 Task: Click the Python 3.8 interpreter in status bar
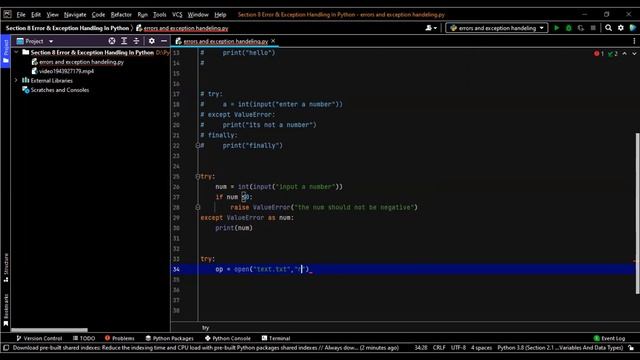pos(560,348)
